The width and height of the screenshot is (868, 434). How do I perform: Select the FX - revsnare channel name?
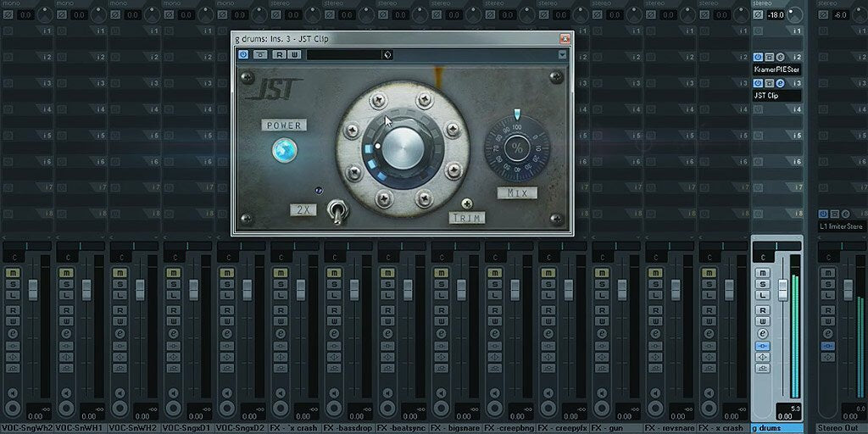(670, 428)
